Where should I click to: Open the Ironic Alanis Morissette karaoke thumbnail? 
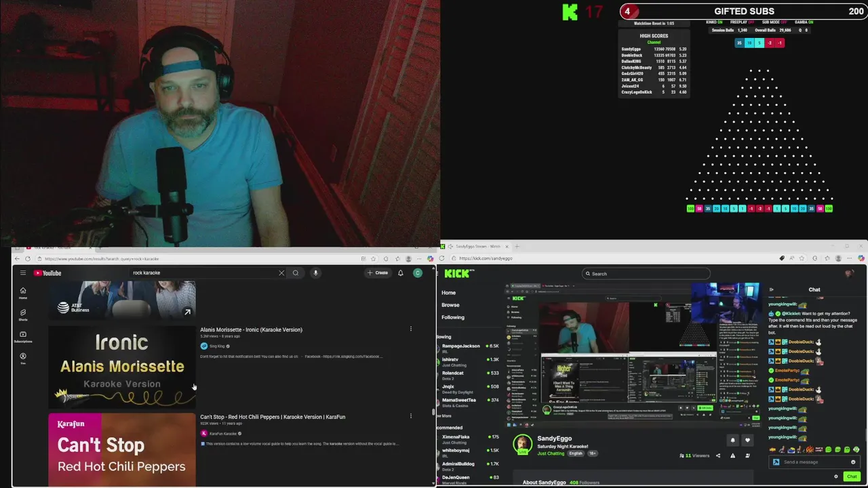(x=122, y=366)
